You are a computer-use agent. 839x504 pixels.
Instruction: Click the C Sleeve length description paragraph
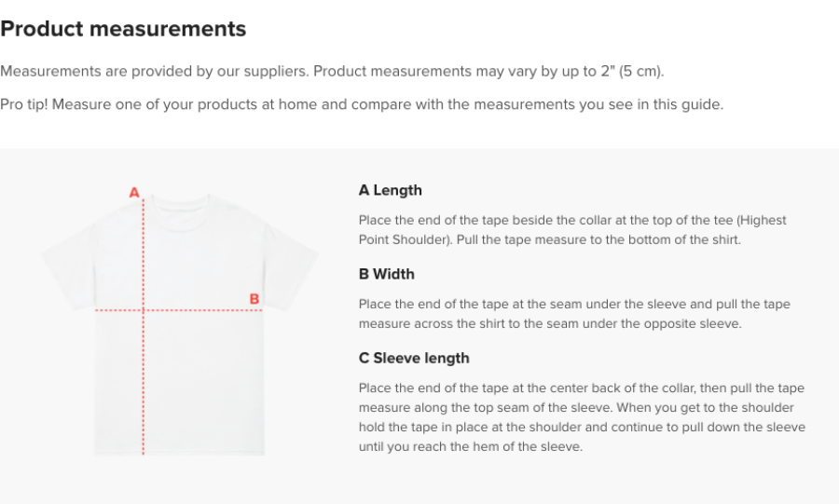pos(581,417)
